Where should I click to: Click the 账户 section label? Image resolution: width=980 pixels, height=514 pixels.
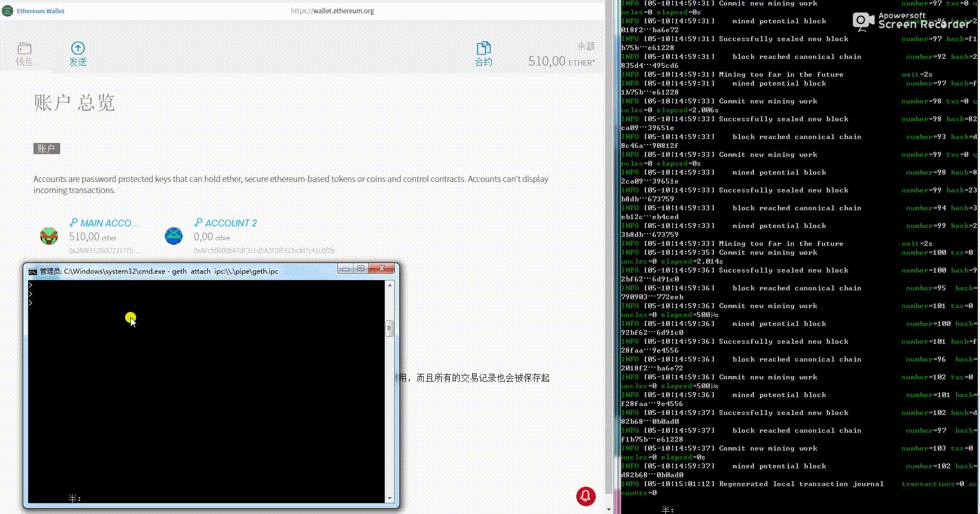click(x=46, y=149)
